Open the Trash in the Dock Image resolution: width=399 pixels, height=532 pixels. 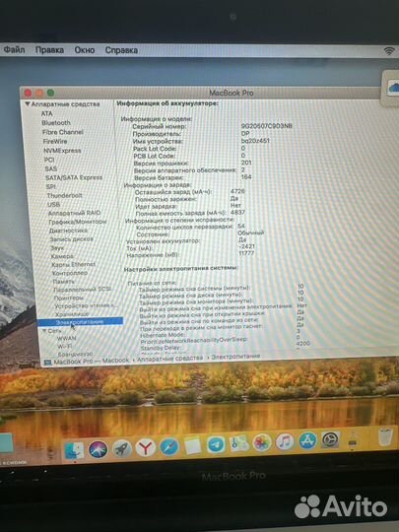pyautogui.click(x=385, y=436)
